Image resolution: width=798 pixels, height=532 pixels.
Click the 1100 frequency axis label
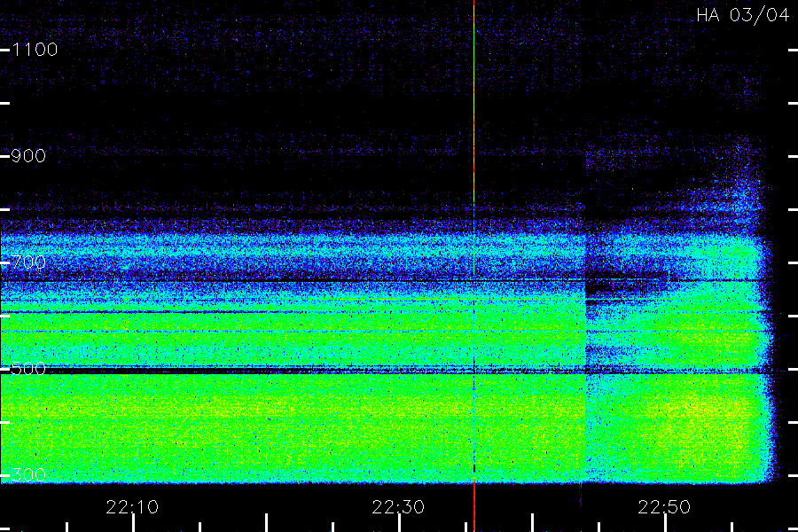35,50
